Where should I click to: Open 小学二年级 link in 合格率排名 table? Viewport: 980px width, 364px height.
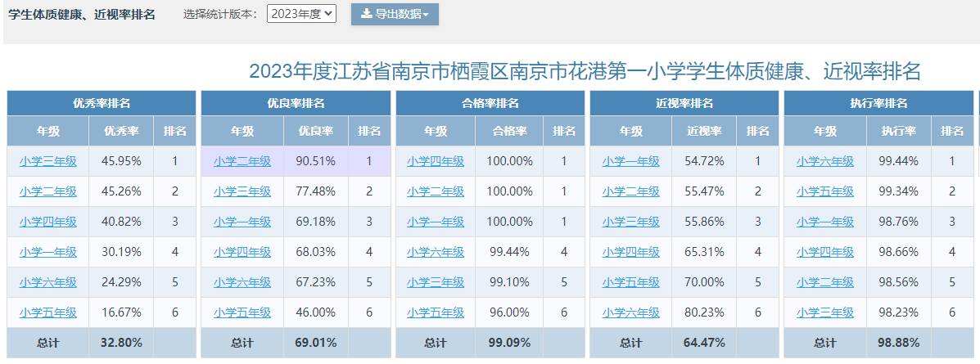coord(436,191)
